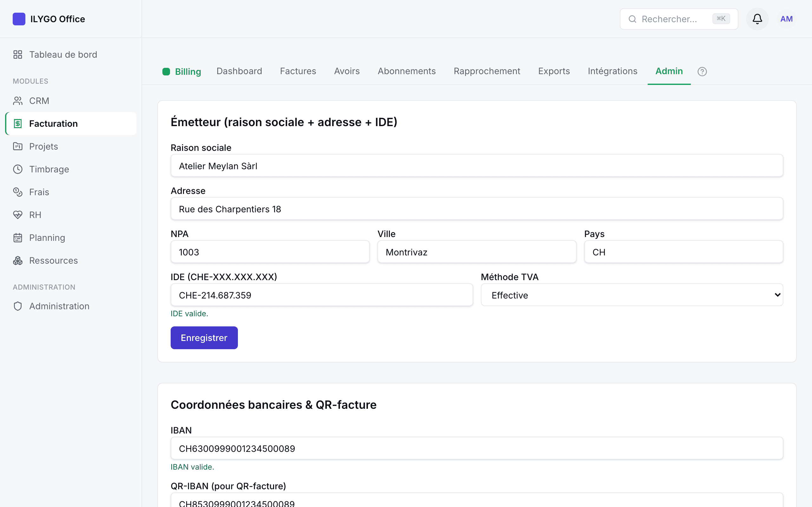Viewport: 812px width, 507px height.
Task: Click the help question mark icon
Action: point(702,71)
